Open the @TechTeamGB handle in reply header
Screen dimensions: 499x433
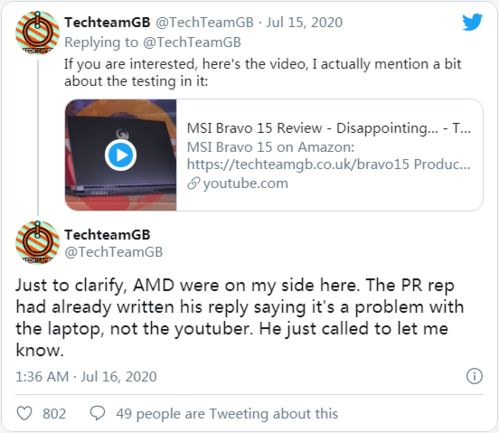click(205, 22)
